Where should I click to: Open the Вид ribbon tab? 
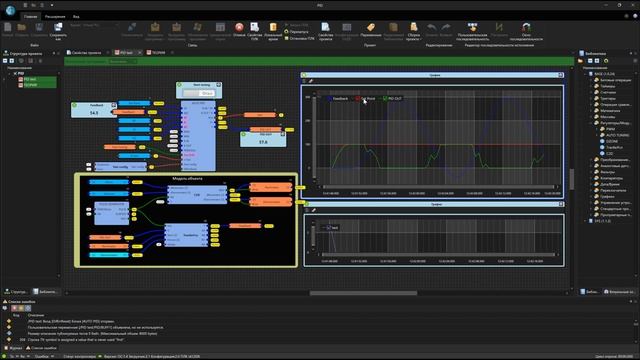[x=76, y=17]
